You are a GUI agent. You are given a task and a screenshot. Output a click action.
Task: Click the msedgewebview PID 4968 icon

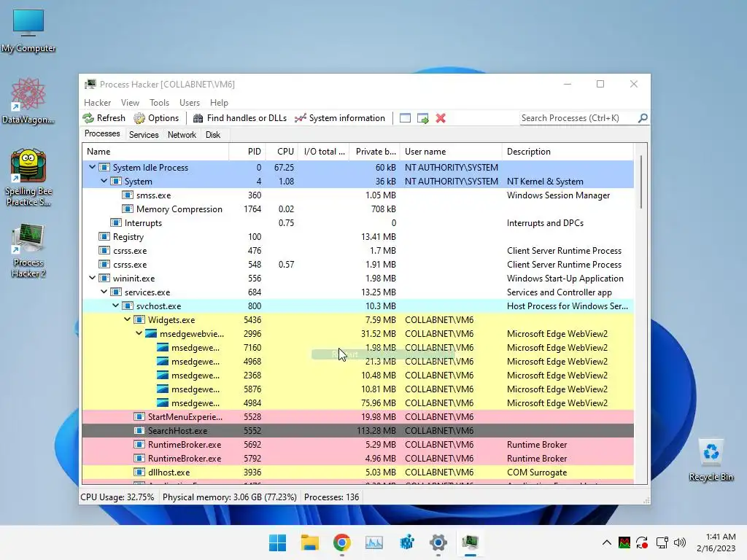tap(163, 362)
